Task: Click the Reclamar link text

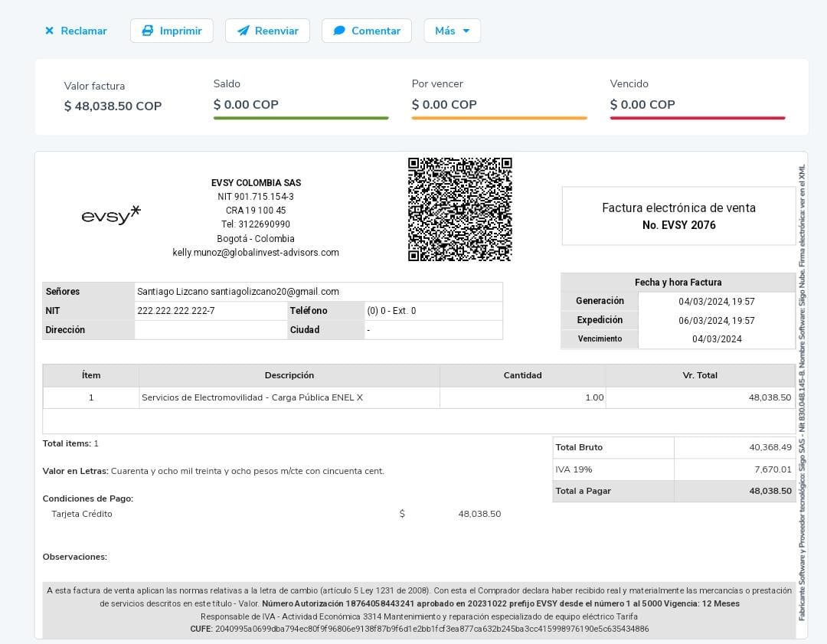Action: 83,31
